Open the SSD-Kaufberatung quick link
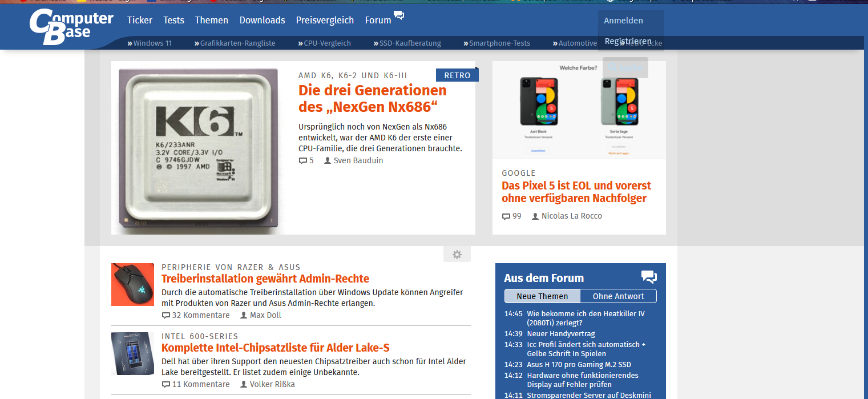868x399 pixels. [407, 43]
